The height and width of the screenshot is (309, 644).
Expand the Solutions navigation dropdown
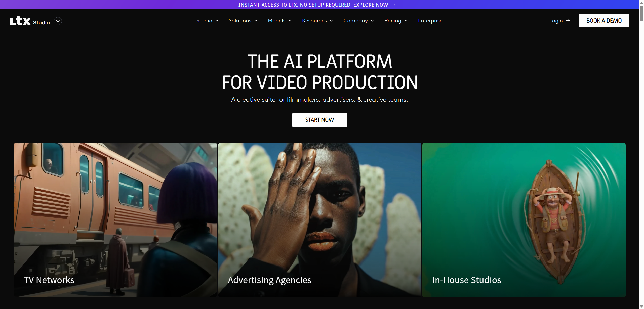pos(243,21)
